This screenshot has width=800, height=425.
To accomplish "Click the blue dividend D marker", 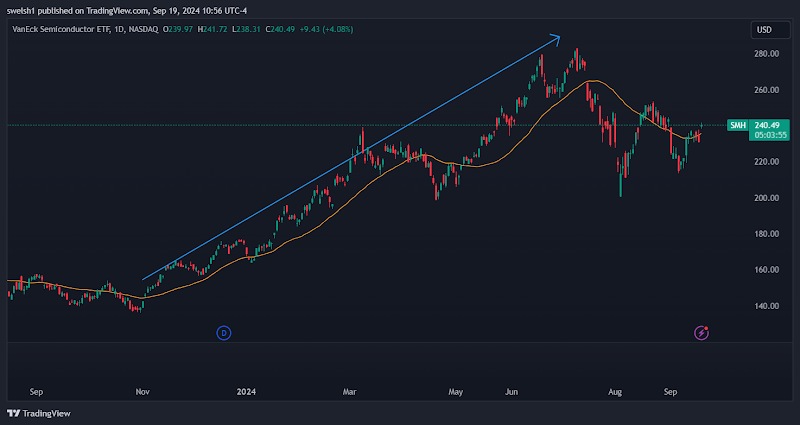I will (x=224, y=333).
